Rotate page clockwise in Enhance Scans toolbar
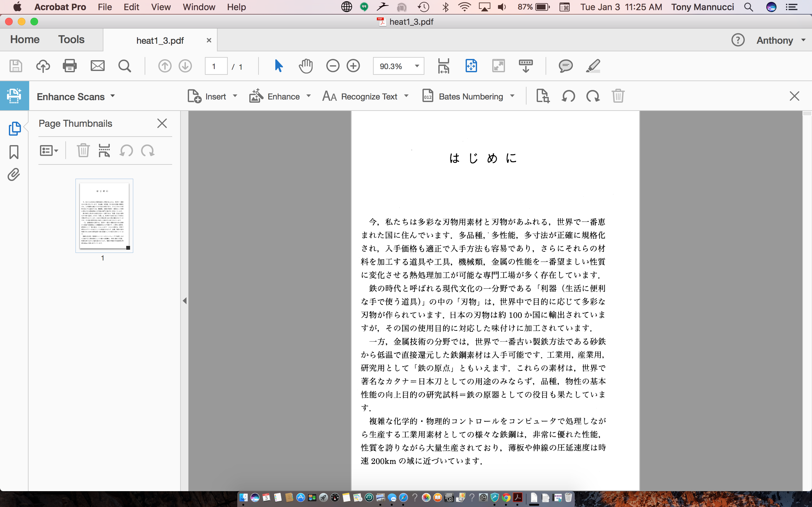Viewport: 812px width, 507px height. point(593,96)
